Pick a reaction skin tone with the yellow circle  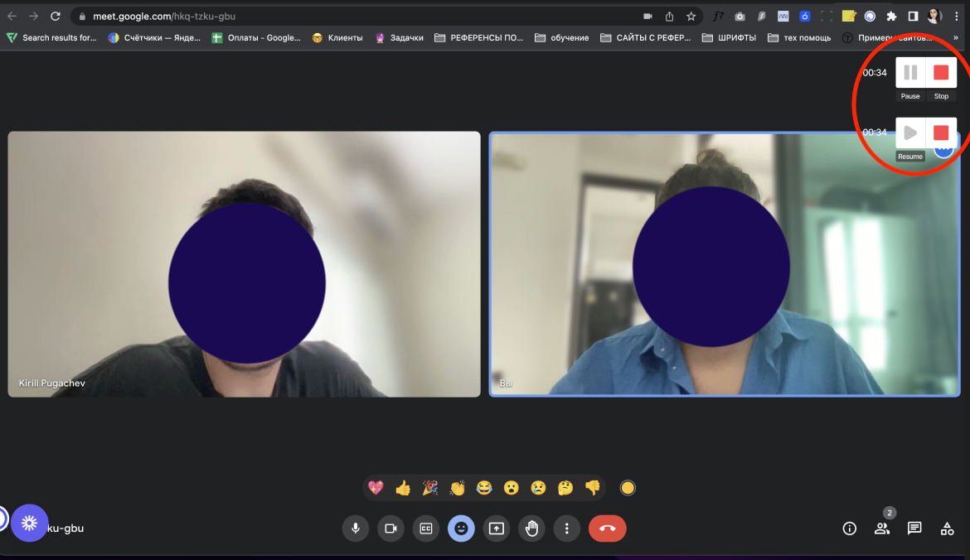[x=628, y=488]
